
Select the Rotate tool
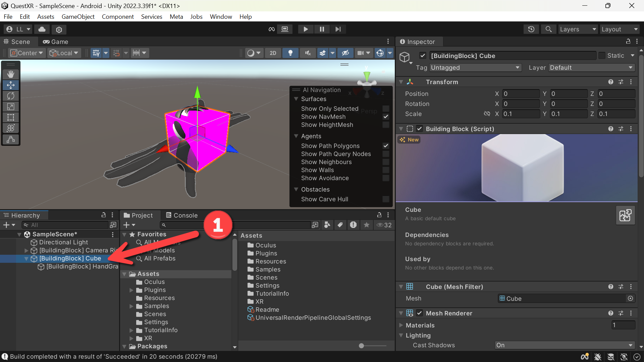click(x=11, y=96)
